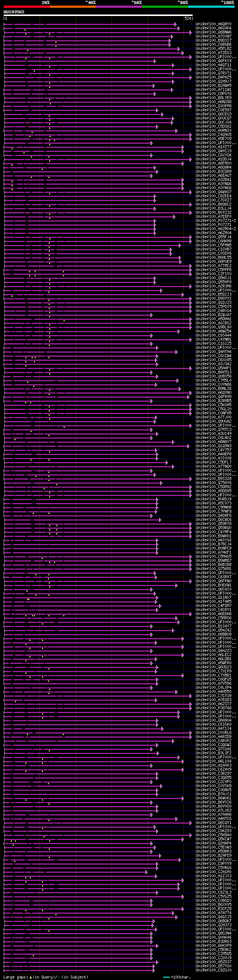Open the UniRef100_A7GYW7 entry

tap(214, 36)
